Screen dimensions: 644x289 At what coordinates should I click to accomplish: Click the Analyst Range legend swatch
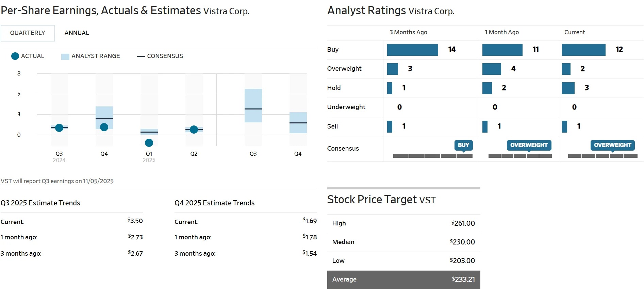(65, 56)
